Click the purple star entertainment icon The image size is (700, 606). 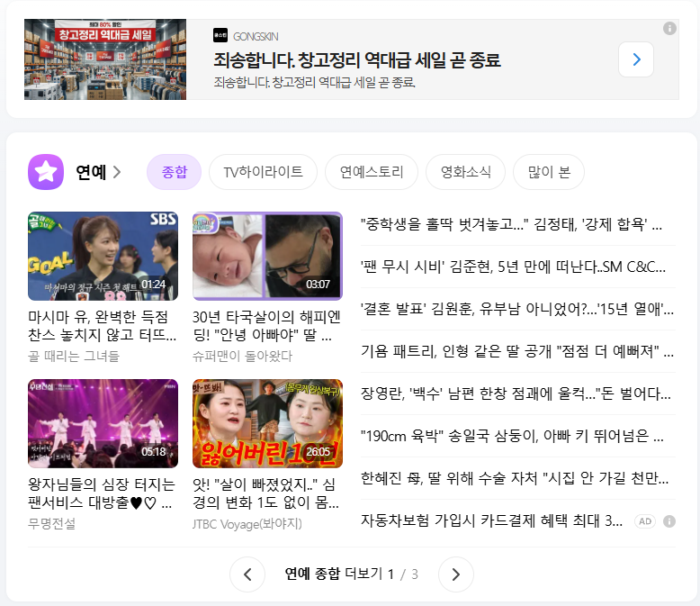point(46,172)
